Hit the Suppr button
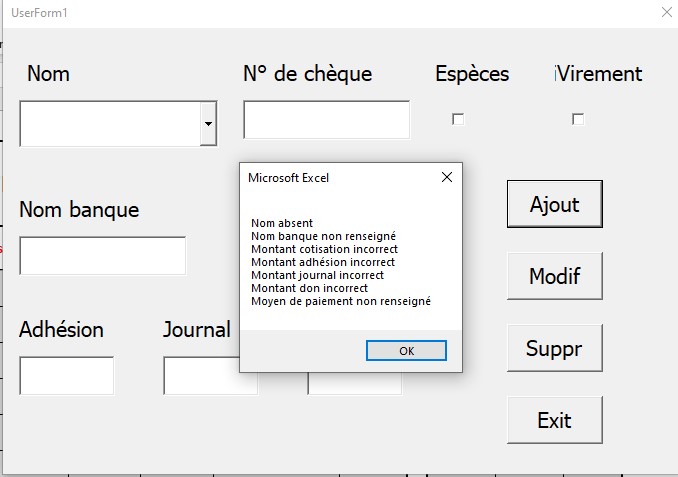The image size is (678, 477). (x=554, y=349)
